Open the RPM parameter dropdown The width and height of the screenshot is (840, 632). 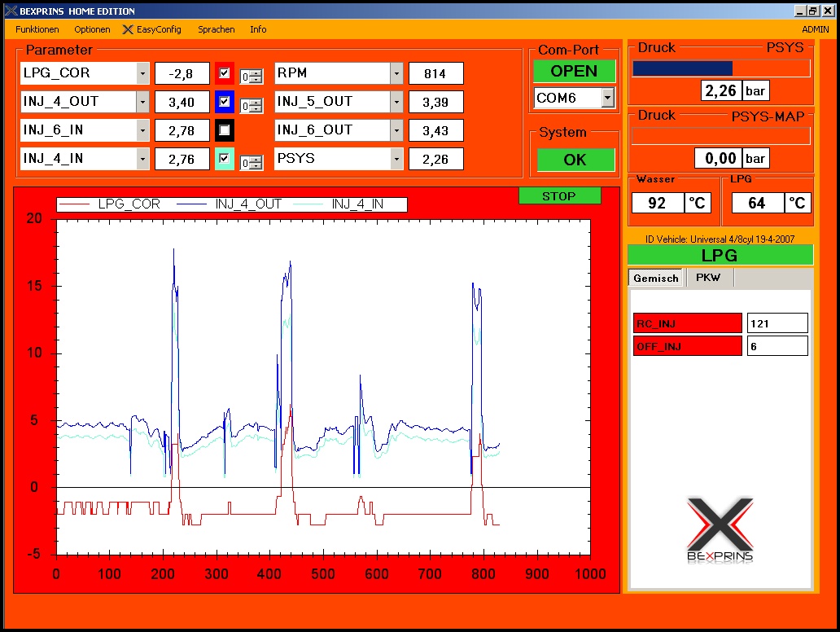coord(396,73)
